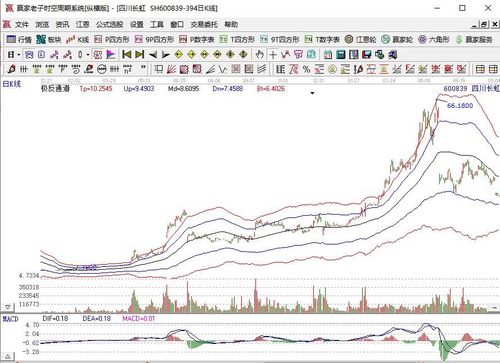Click the K线 toolbar button
The image size is (500, 363).
77,39
